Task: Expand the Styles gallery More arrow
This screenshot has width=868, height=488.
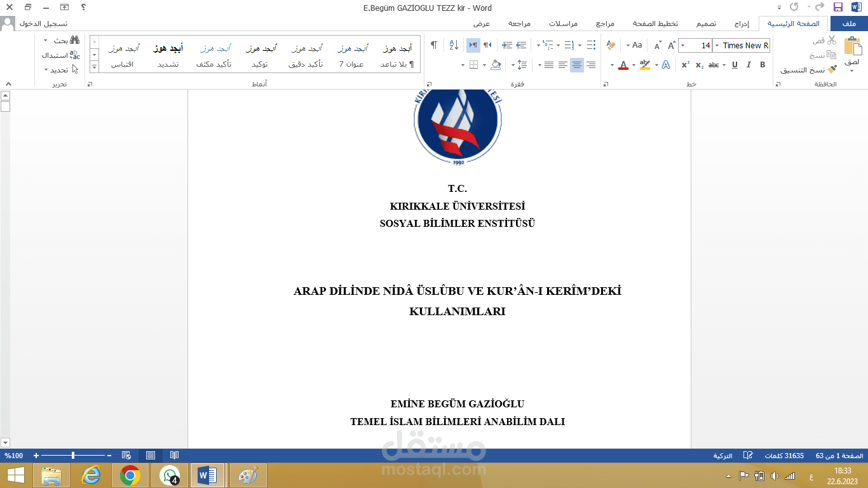Action: pos(95,66)
